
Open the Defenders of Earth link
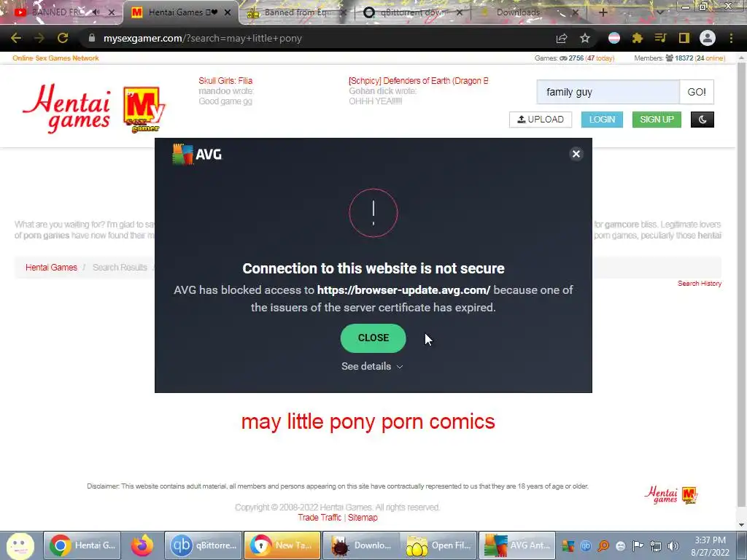[418, 80]
